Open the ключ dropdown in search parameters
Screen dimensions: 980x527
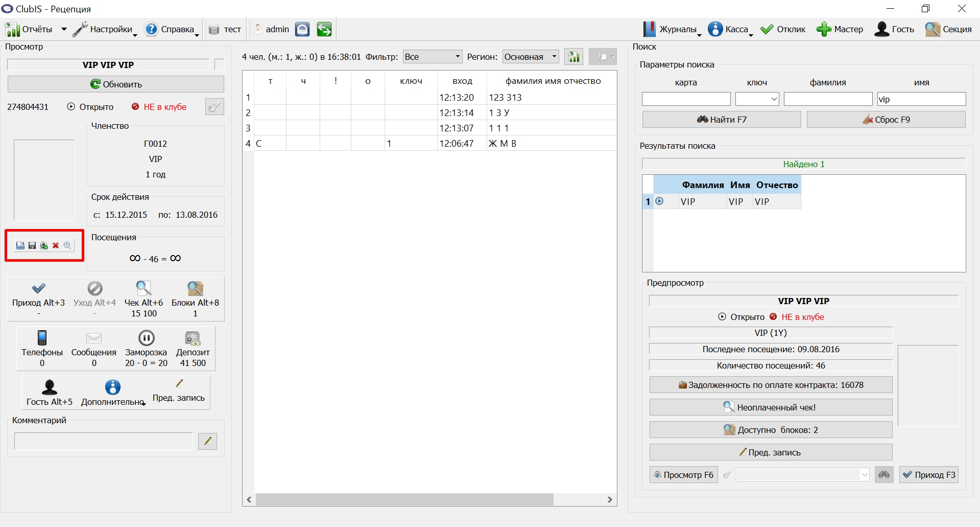click(x=757, y=99)
